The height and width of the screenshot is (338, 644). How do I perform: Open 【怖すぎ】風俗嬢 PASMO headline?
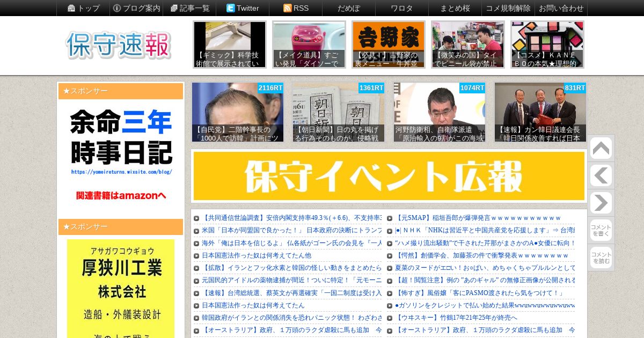click(x=479, y=293)
